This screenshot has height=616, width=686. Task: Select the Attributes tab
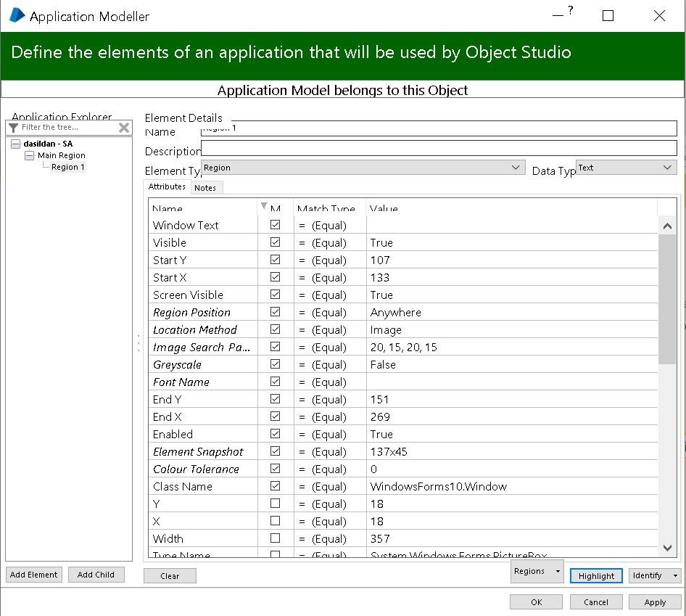pos(167,187)
